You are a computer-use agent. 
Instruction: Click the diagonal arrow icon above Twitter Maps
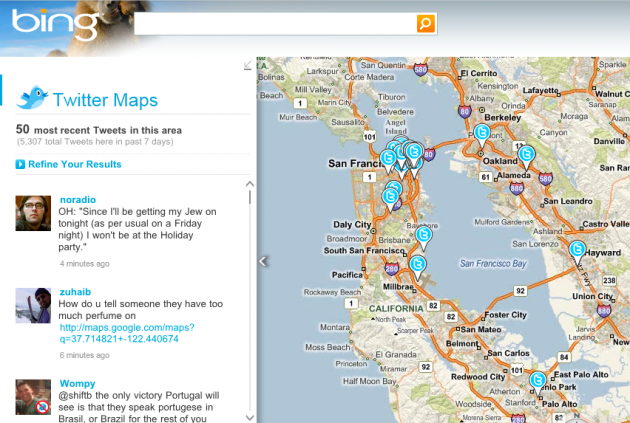[247, 66]
